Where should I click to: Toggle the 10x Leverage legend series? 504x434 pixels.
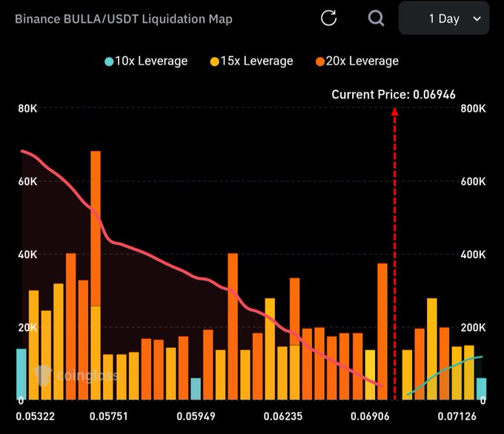[x=146, y=61]
